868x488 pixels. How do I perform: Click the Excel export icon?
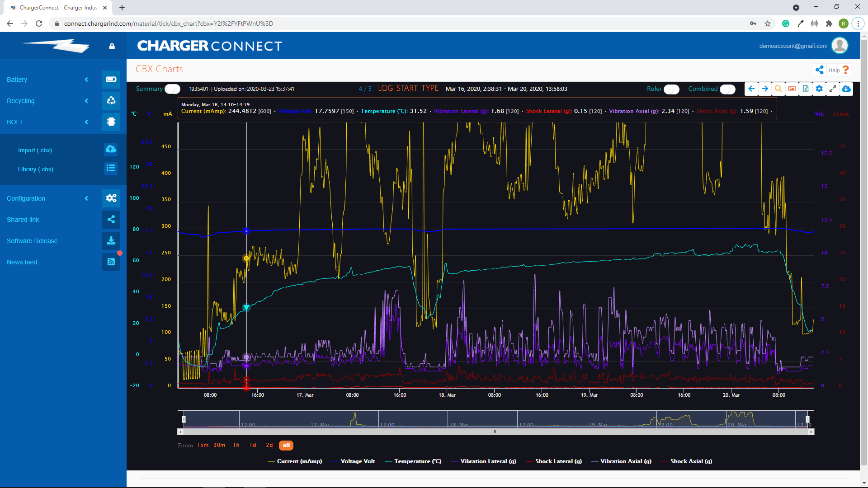[x=806, y=89]
